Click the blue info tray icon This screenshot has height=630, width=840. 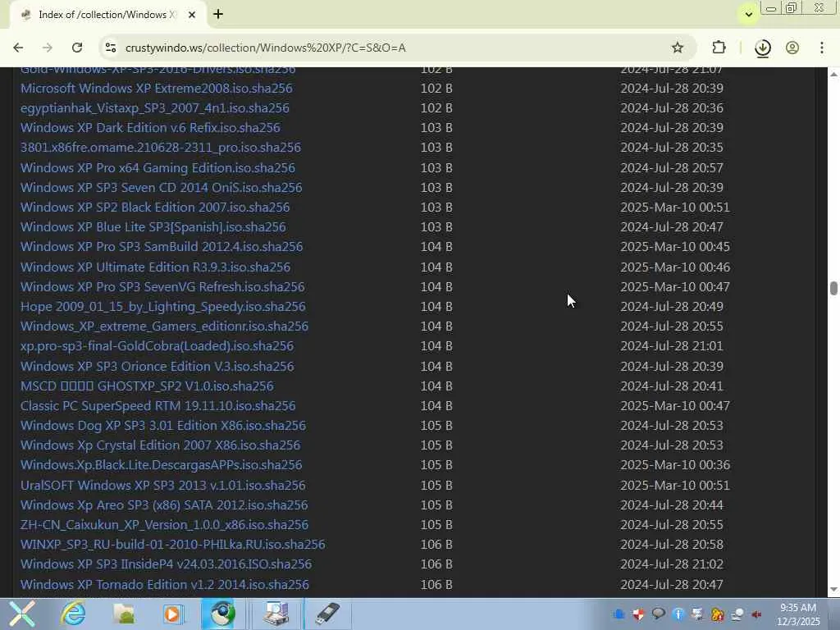tap(678, 614)
